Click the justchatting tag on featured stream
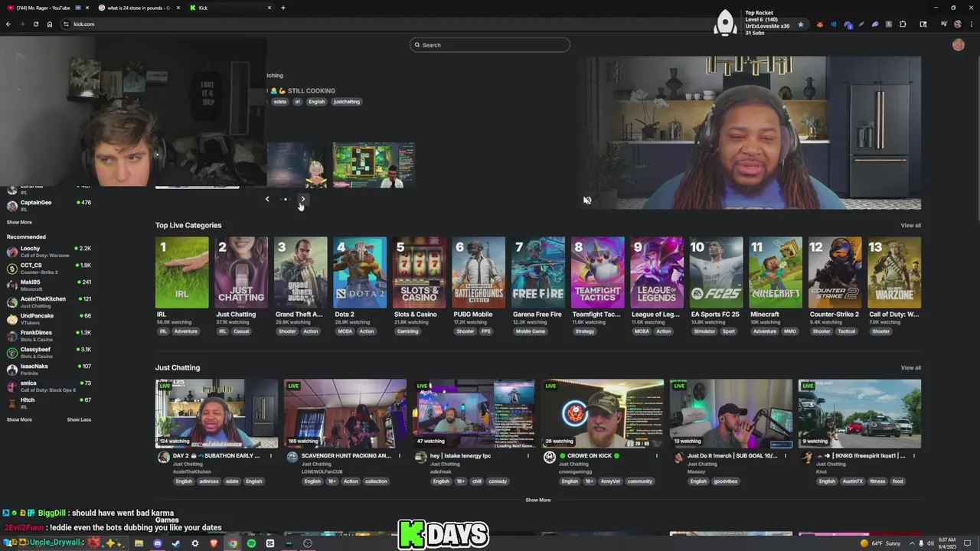 [x=346, y=102]
